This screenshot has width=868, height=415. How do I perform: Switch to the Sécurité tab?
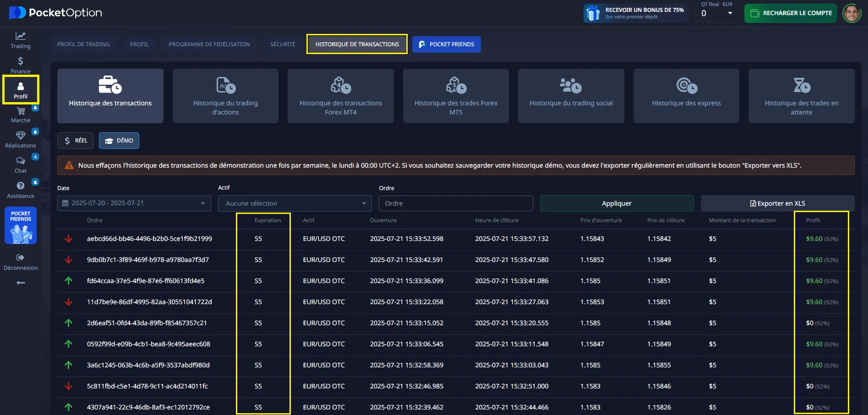(x=283, y=44)
